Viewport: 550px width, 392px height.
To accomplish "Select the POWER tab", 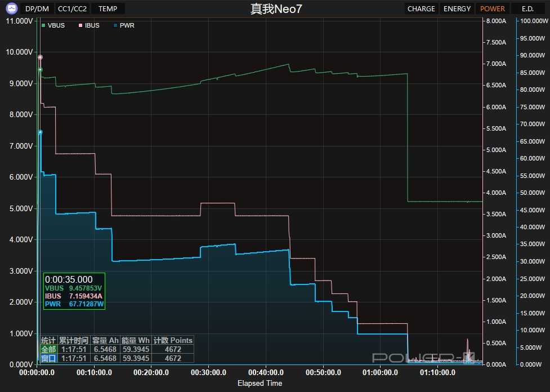I will 493,9.
